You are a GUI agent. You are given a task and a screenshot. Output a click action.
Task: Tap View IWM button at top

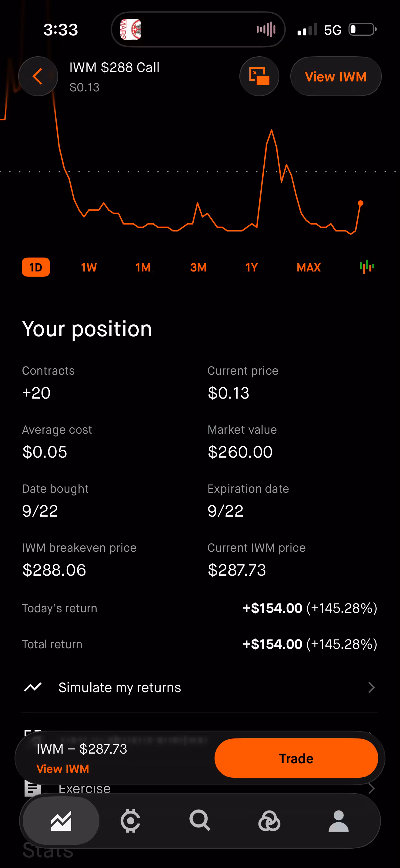[336, 77]
